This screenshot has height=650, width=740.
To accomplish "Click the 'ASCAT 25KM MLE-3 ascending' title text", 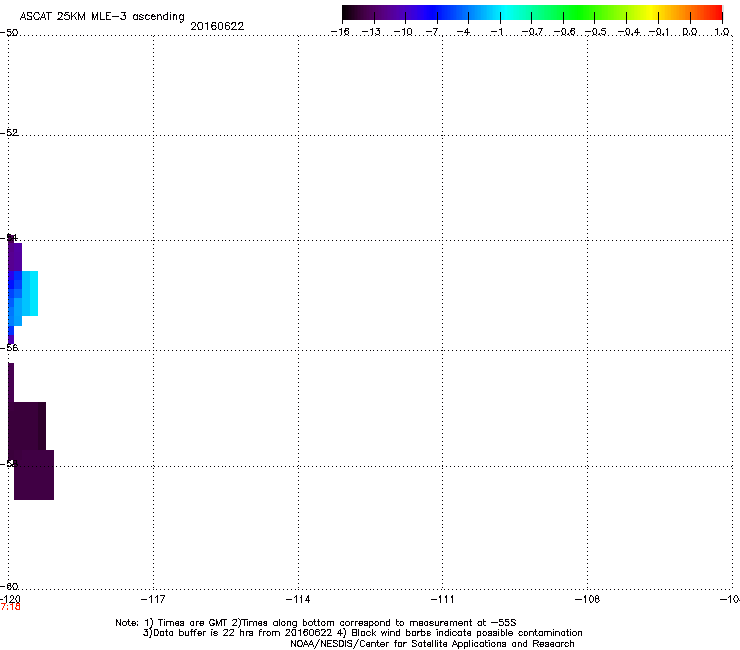I will pos(102,16).
